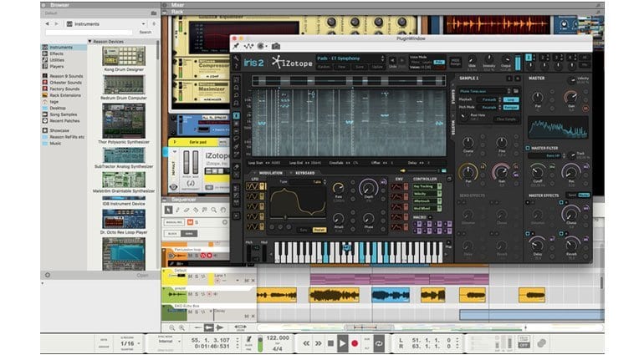Select the Pencil tool in Sequencer toolbar

(x=177, y=210)
